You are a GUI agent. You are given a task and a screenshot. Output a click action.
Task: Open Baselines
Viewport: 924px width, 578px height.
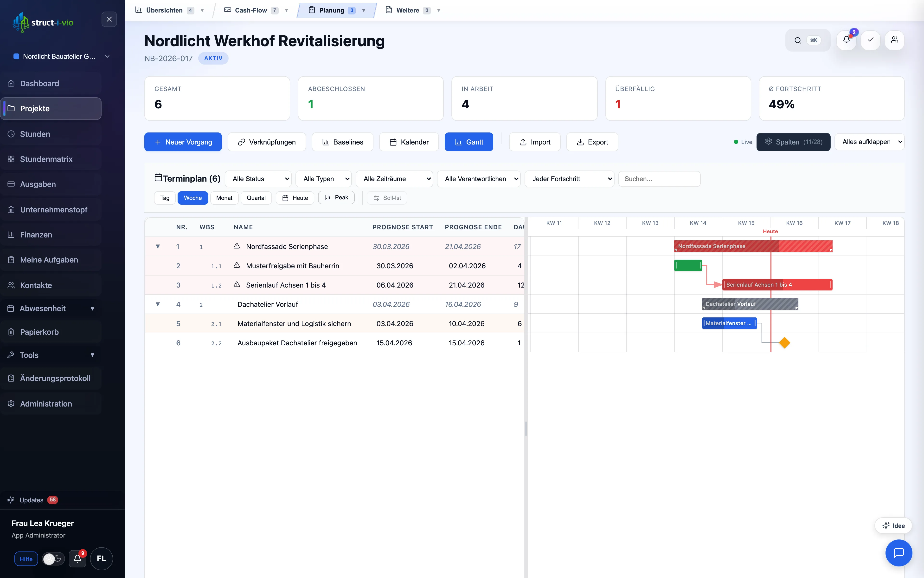point(342,142)
